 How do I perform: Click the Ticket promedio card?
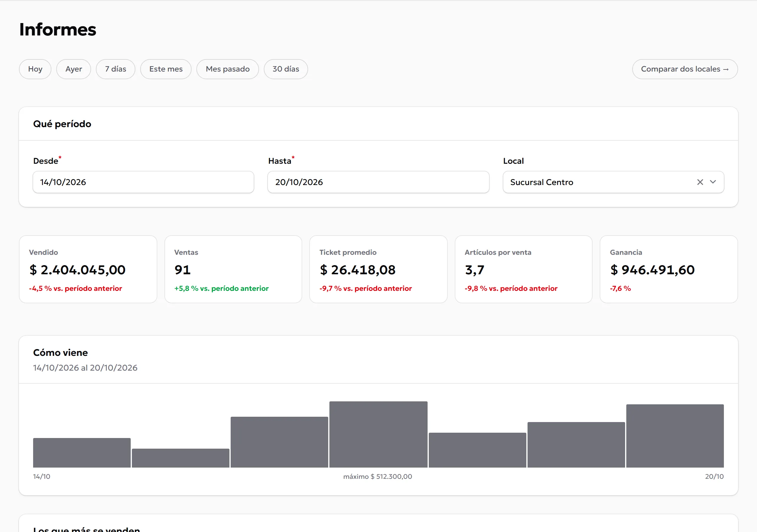[x=378, y=269]
